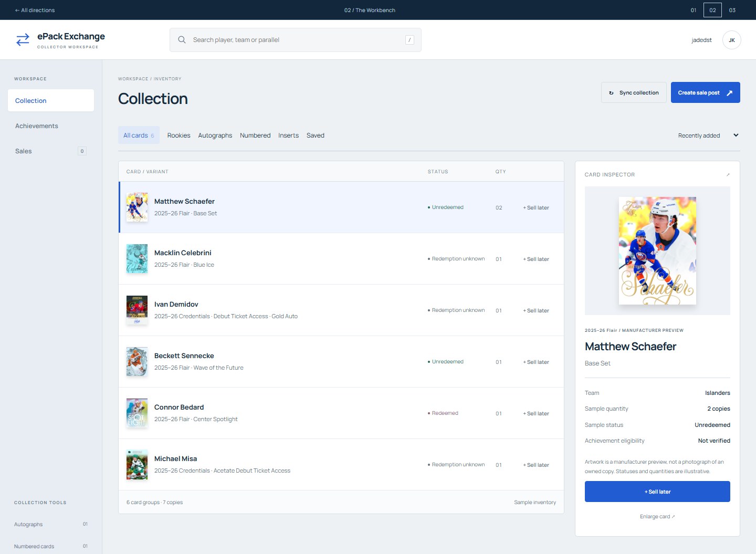
Task: Select the Michael Misa card name
Action: (176, 458)
